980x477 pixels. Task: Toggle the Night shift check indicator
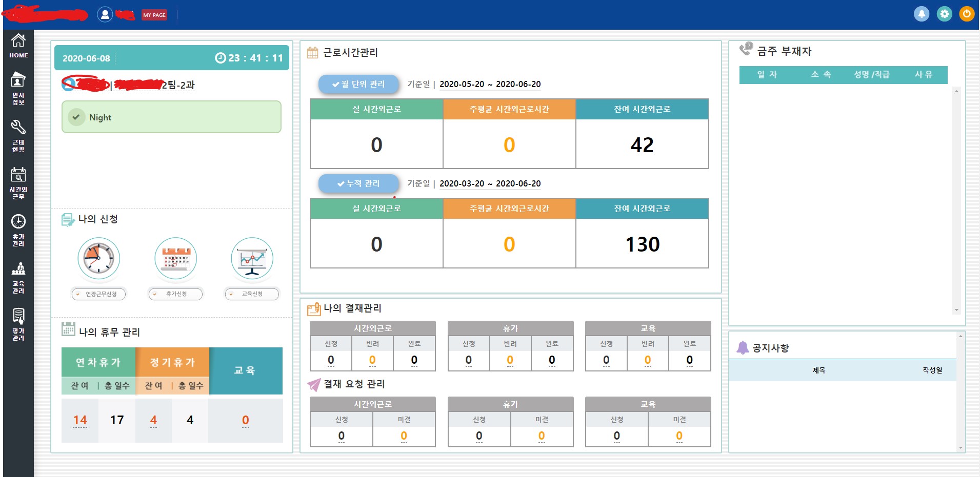pos(76,117)
